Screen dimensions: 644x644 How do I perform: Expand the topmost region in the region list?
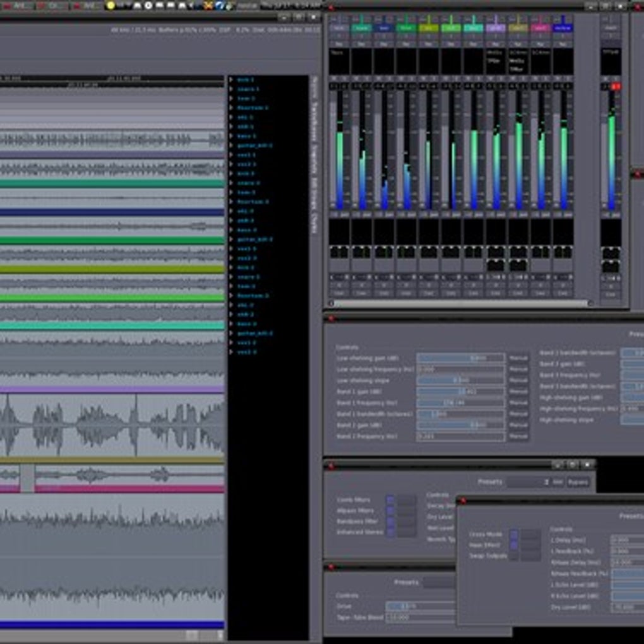[x=232, y=80]
